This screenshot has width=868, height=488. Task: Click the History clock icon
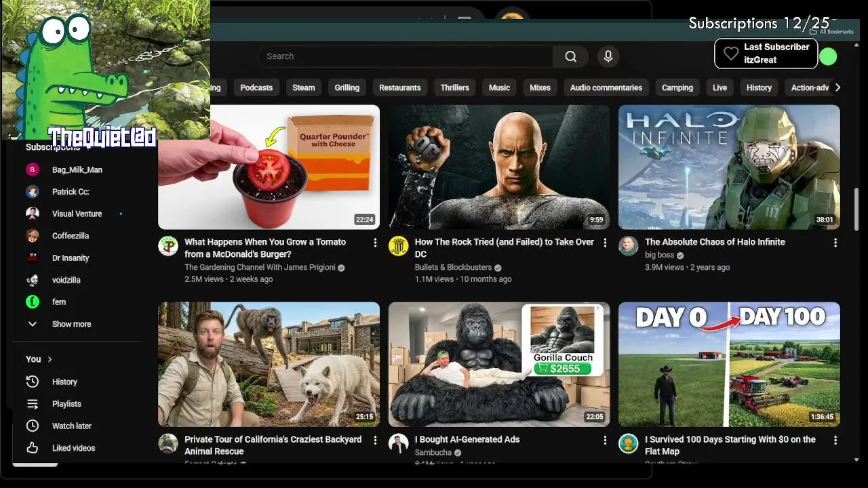tap(33, 382)
